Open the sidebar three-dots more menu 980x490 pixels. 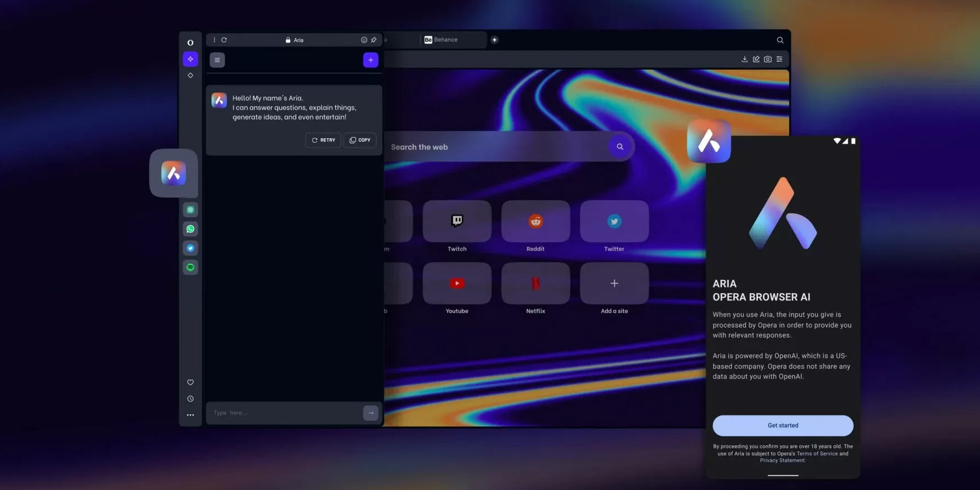190,415
